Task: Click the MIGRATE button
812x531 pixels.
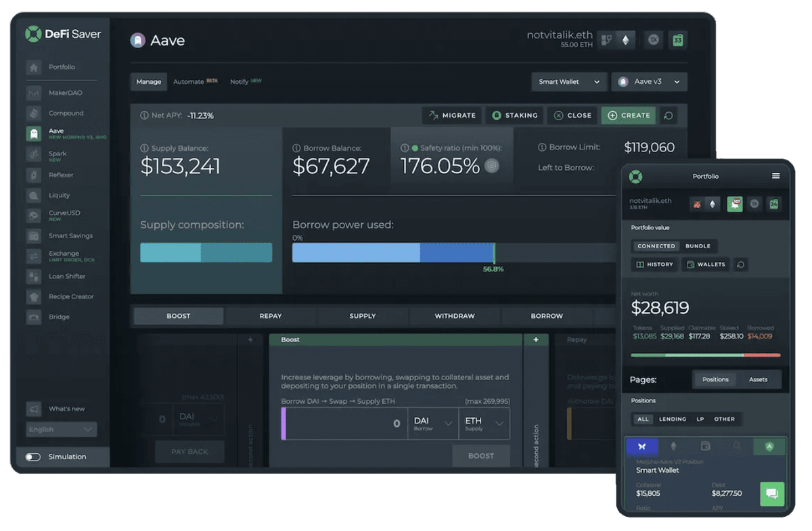Action: [x=452, y=116]
